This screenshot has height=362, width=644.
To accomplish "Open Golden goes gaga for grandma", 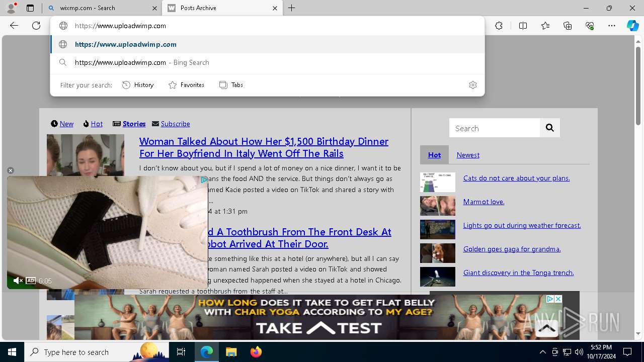I will [512, 249].
